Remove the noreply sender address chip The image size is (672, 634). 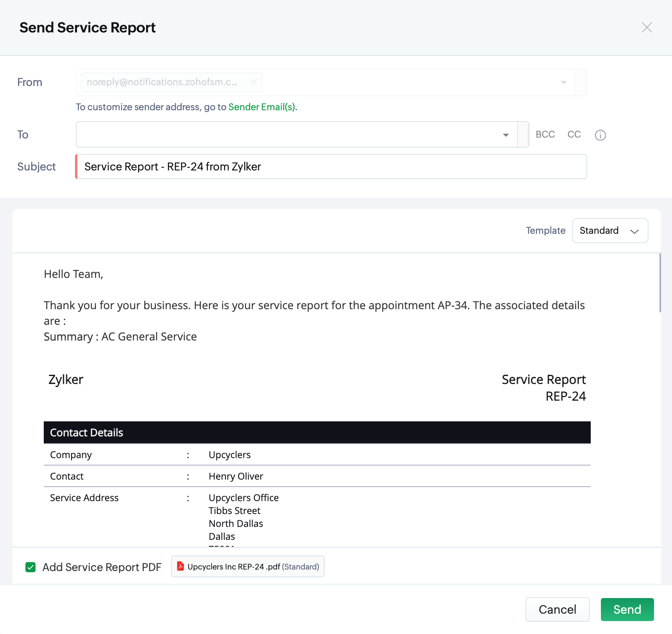(x=254, y=82)
